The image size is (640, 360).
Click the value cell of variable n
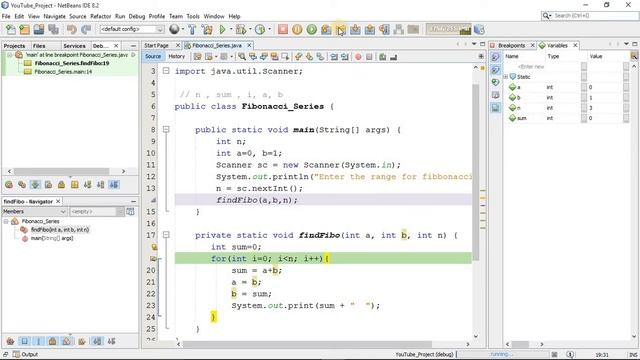tap(604, 108)
